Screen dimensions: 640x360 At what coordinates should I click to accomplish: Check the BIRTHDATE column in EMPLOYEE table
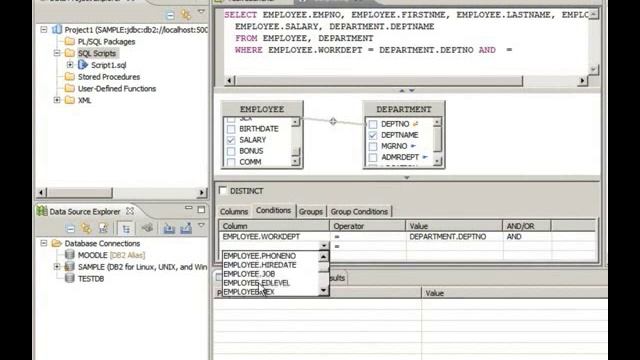[x=231, y=129]
